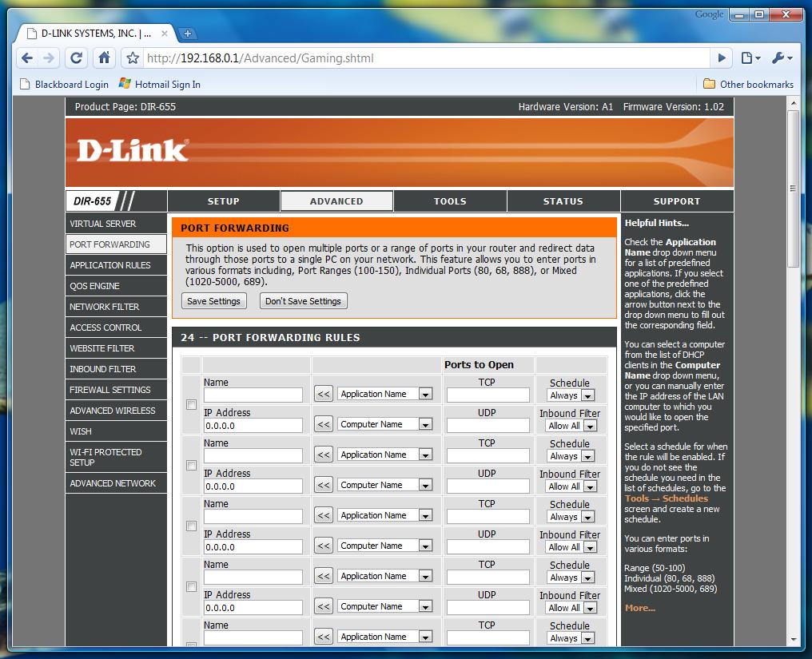Open the Blackboard Login bookmark

coord(64,85)
